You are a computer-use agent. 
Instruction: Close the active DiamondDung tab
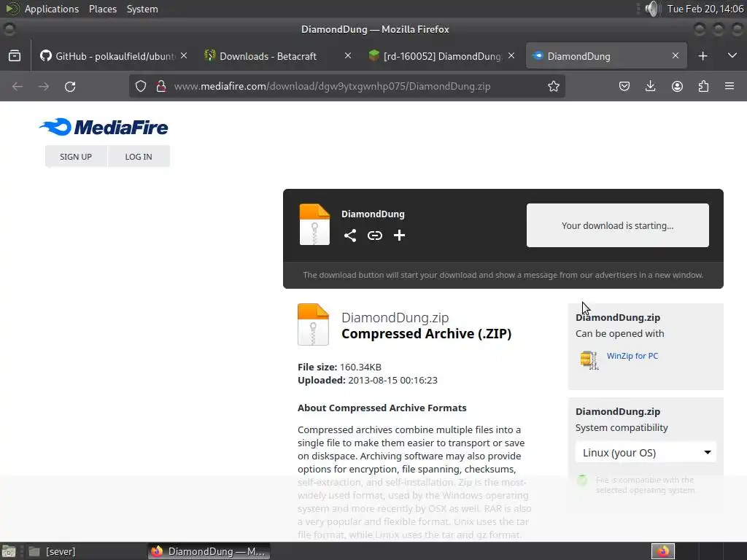tap(675, 55)
